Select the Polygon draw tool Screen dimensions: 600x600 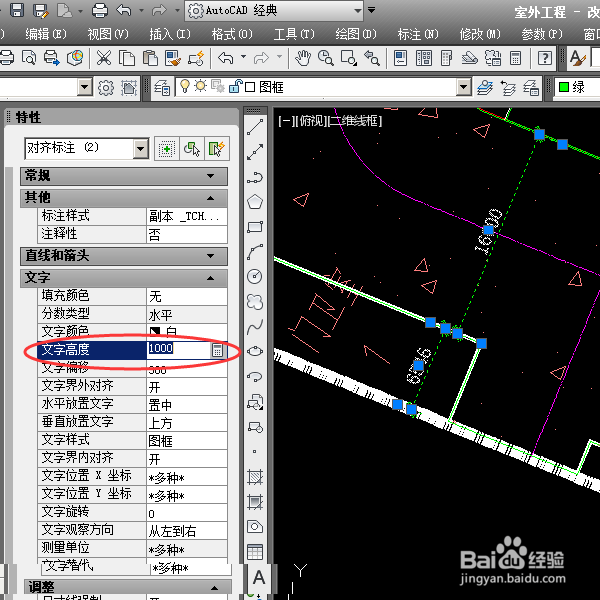point(255,202)
